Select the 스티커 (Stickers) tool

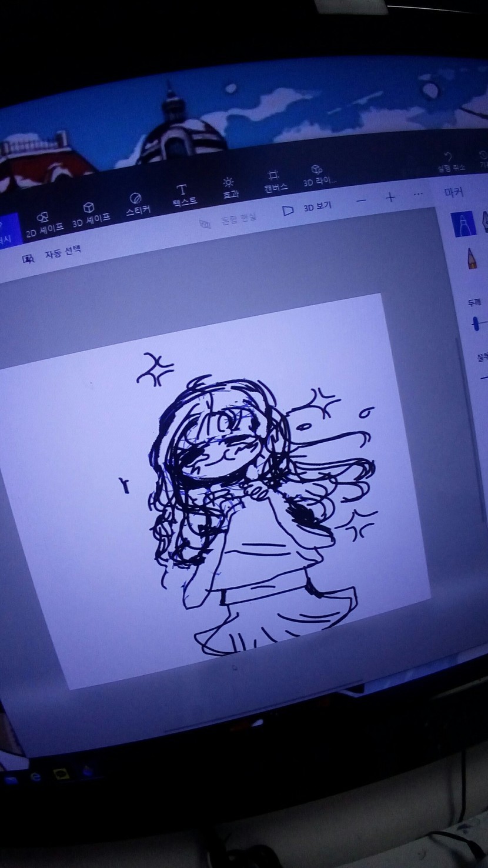(x=137, y=204)
